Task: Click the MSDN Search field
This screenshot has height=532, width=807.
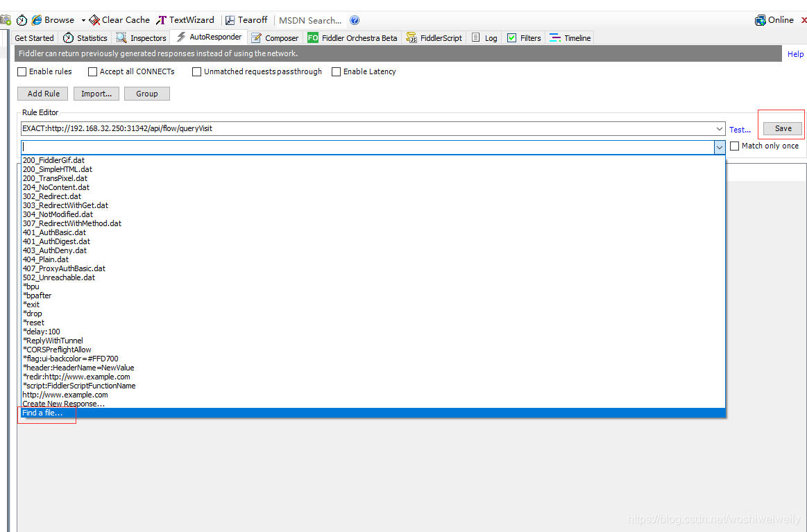Action: point(310,21)
